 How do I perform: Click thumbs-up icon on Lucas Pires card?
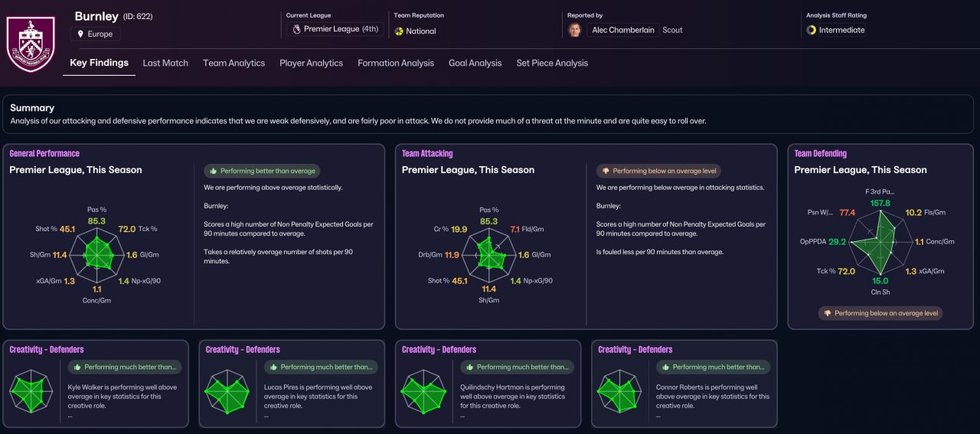click(x=273, y=367)
